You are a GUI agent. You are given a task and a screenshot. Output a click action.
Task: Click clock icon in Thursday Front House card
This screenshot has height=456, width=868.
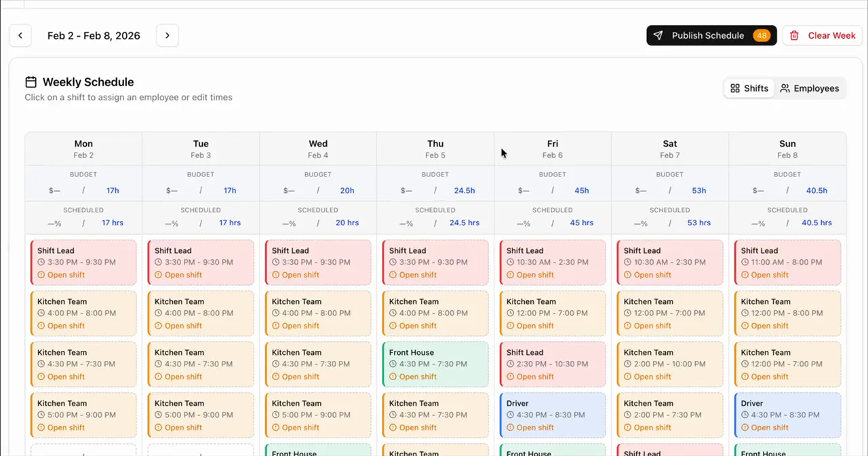pos(393,364)
